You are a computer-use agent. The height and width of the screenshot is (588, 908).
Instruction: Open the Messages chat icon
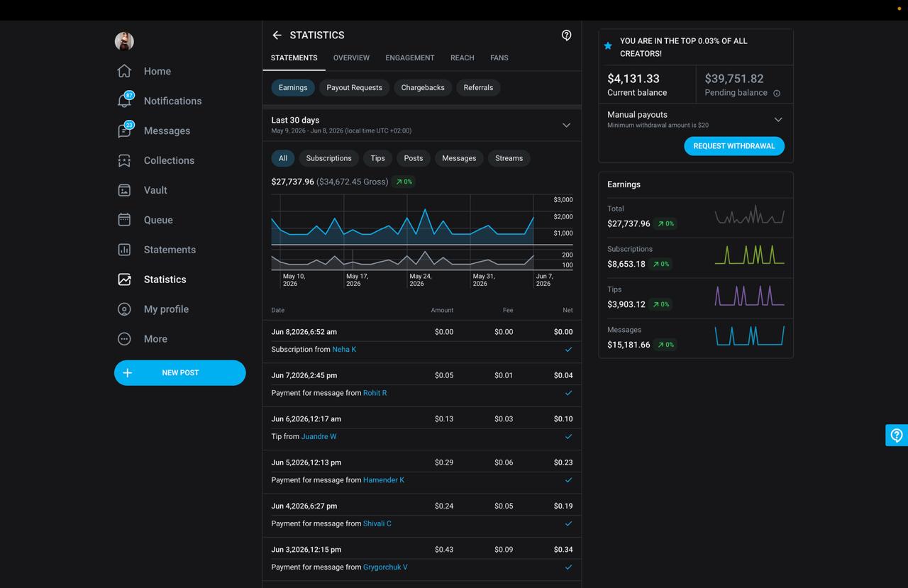coord(124,131)
